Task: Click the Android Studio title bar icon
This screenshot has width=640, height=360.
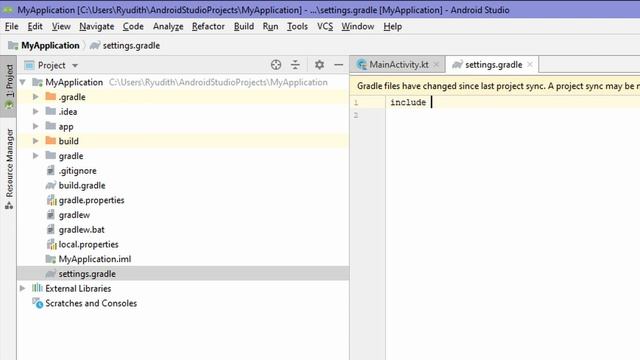Action: click(x=8, y=10)
